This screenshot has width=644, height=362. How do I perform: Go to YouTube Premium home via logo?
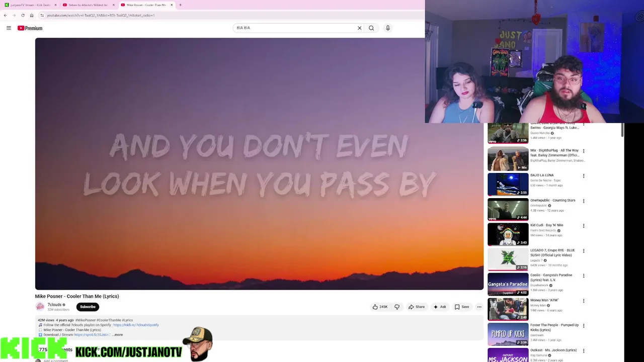pos(30,28)
